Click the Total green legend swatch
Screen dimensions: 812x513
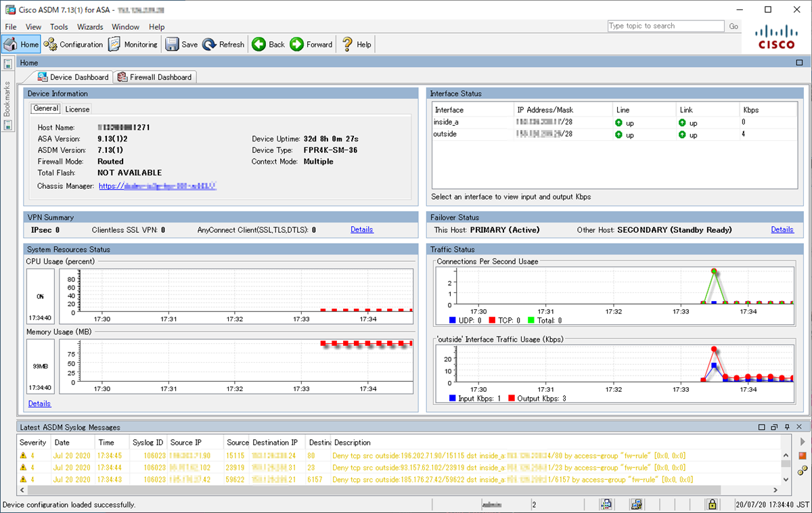point(531,320)
